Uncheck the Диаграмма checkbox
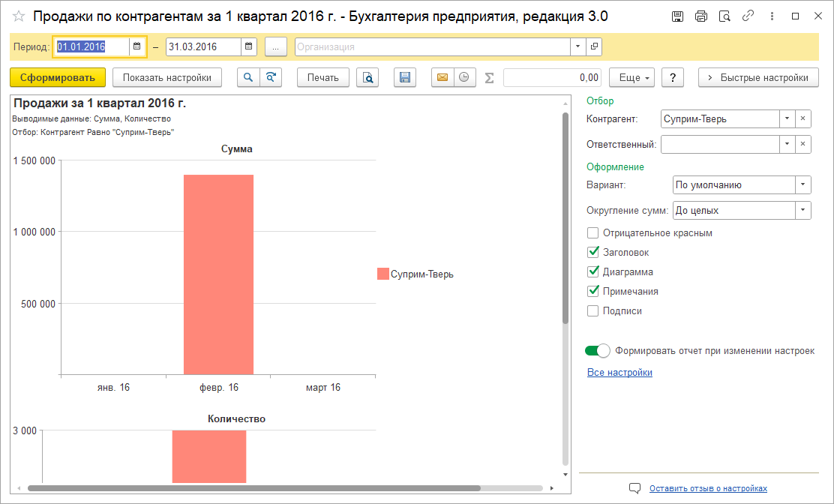Viewport: 834px width, 504px height. coord(592,271)
